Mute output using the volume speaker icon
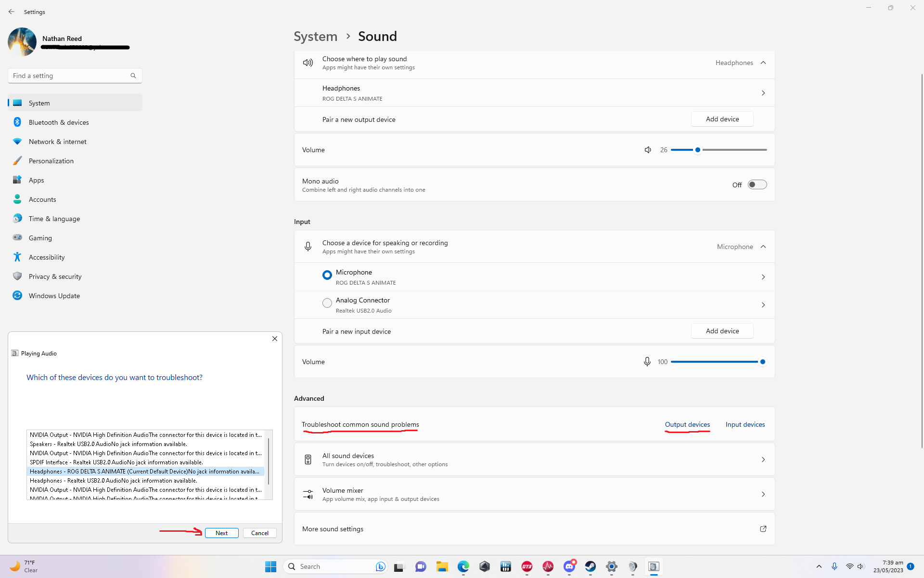This screenshot has width=924, height=578. (x=648, y=150)
